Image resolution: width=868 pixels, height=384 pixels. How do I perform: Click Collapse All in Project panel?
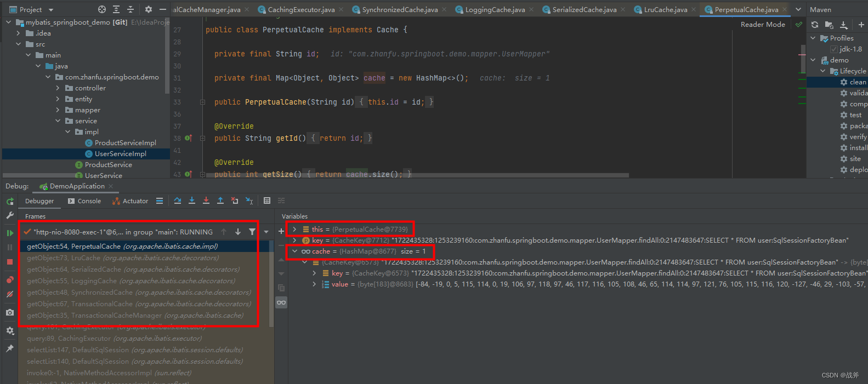(131, 9)
